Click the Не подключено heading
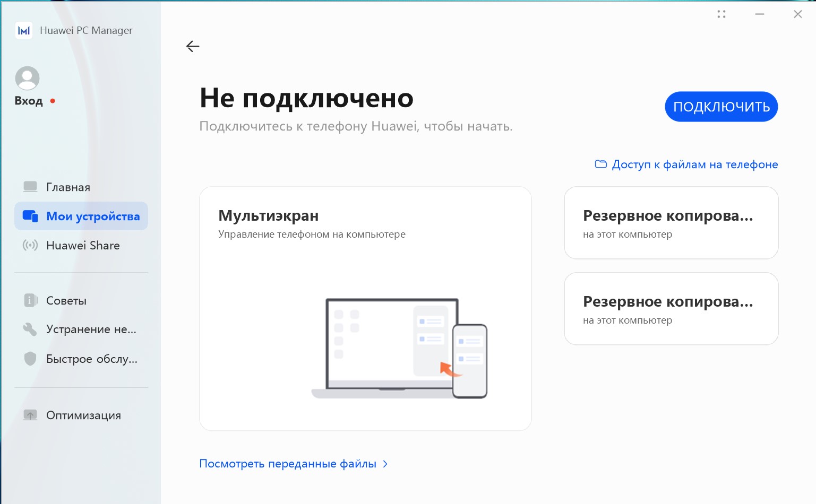Image resolution: width=816 pixels, height=504 pixels. (x=306, y=98)
